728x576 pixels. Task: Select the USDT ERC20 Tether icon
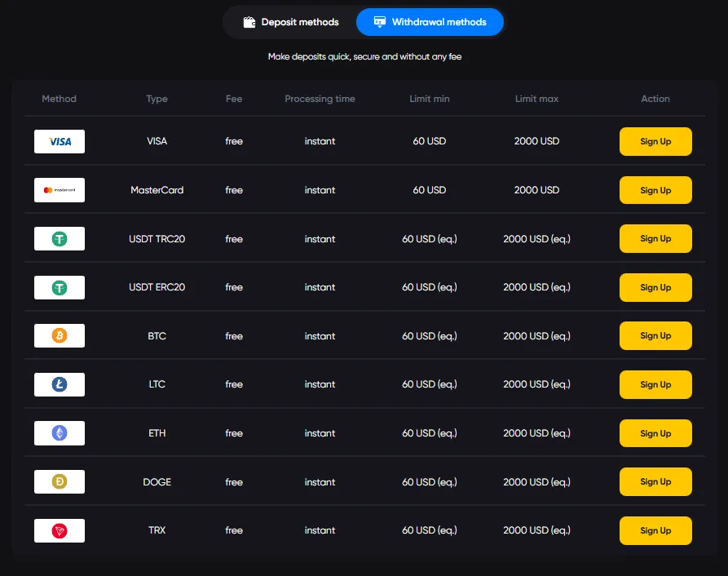click(59, 287)
